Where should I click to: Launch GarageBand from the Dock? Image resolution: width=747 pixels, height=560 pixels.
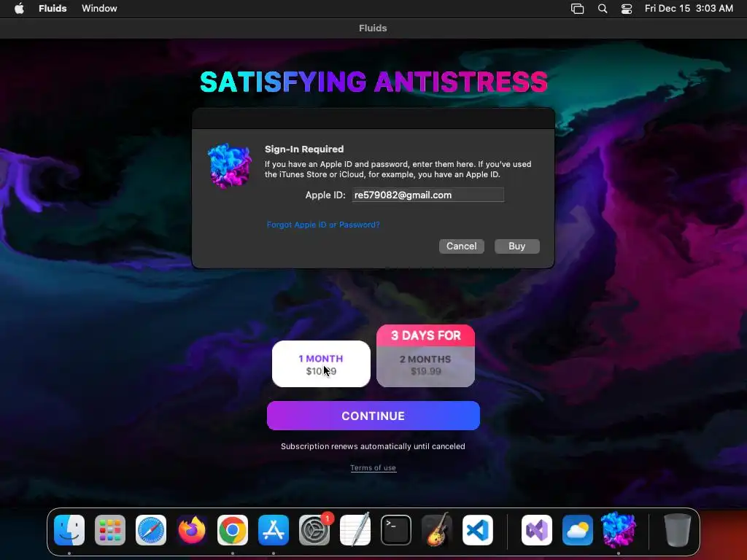pyautogui.click(x=437, y=529)
